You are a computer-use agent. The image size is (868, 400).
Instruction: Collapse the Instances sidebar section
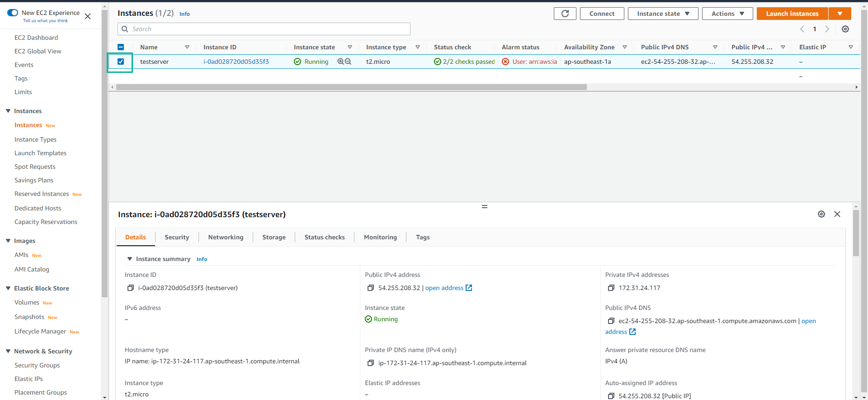pos(8,111)
